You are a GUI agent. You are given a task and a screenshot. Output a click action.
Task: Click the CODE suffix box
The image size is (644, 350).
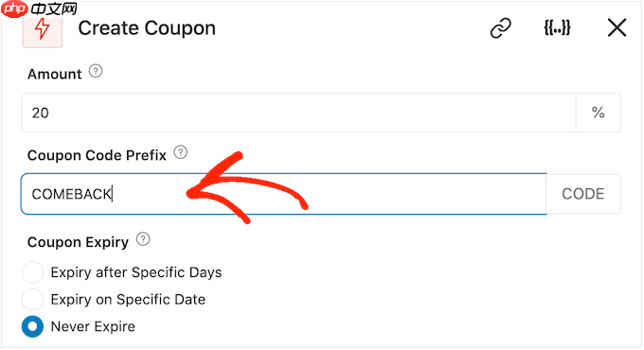click(x=583, y=194)
